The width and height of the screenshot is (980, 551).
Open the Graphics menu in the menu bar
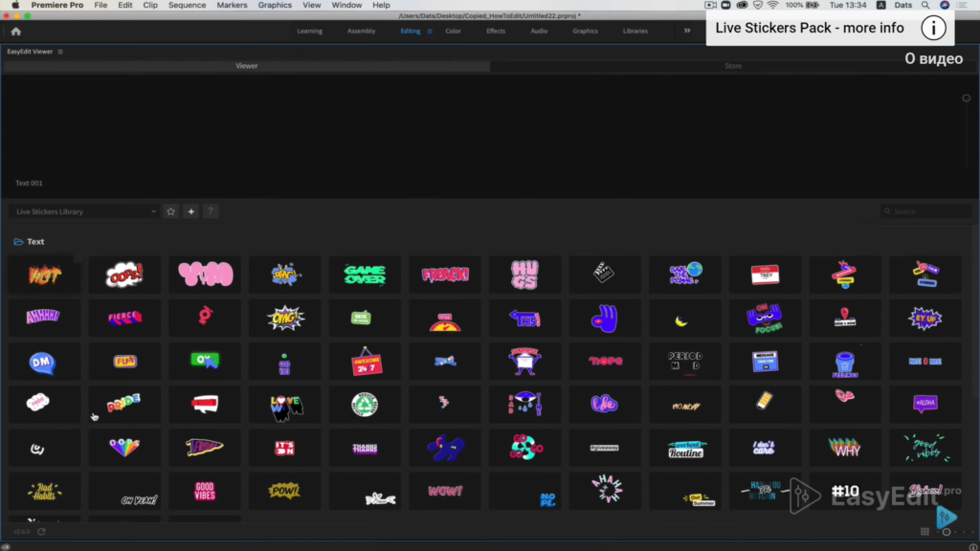[x=275, y=5]
